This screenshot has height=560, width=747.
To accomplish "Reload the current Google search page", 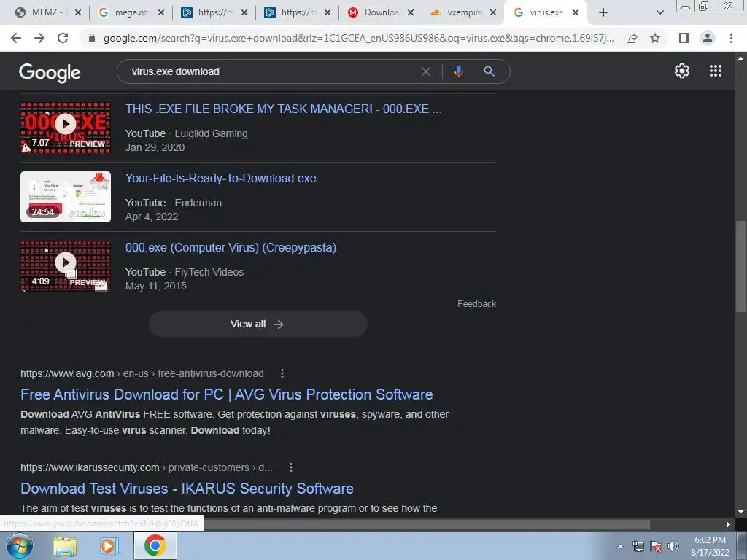I will (x=63, y=38).
